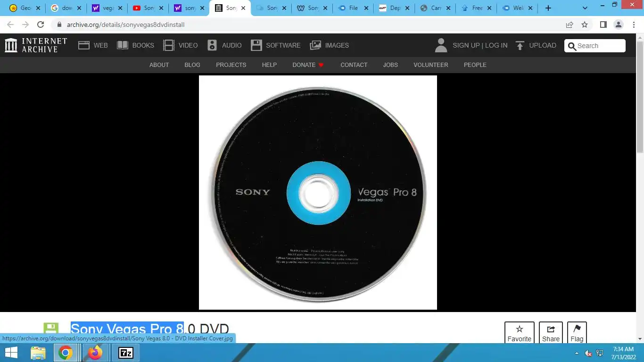644x362 pixels.
Task: Click the taskbar clock showing 7:34 AM
Action: coord(623,353)
